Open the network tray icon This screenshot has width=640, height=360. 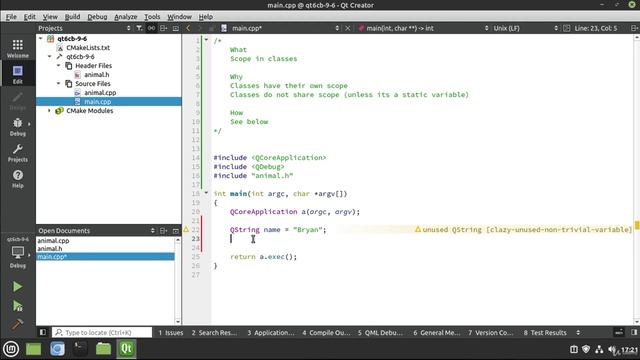599,349
